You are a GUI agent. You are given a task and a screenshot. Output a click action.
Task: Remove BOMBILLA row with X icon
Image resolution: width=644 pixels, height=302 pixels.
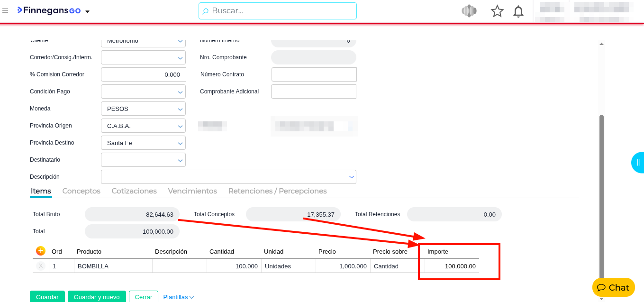coord(41,266)
